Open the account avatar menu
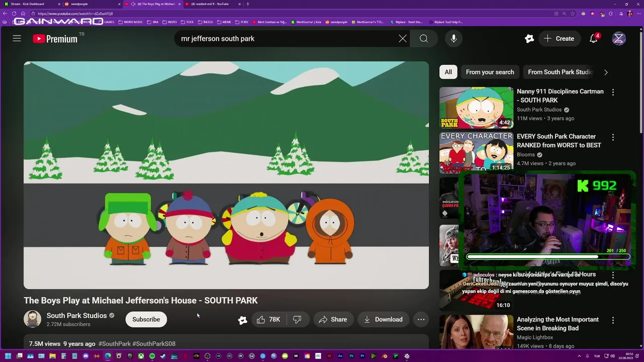The width and height of the screenshot is (644, 362). coord(619,39)
